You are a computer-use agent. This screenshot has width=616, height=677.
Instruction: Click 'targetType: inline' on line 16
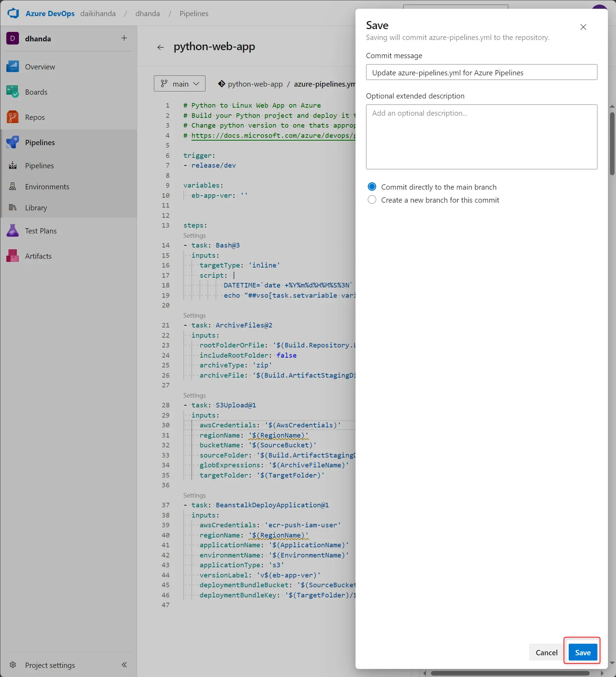[x=239, y=265]
